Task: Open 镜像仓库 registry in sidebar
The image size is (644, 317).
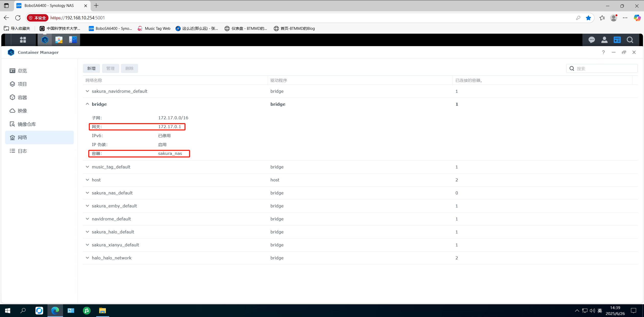Action: [27, 124]
